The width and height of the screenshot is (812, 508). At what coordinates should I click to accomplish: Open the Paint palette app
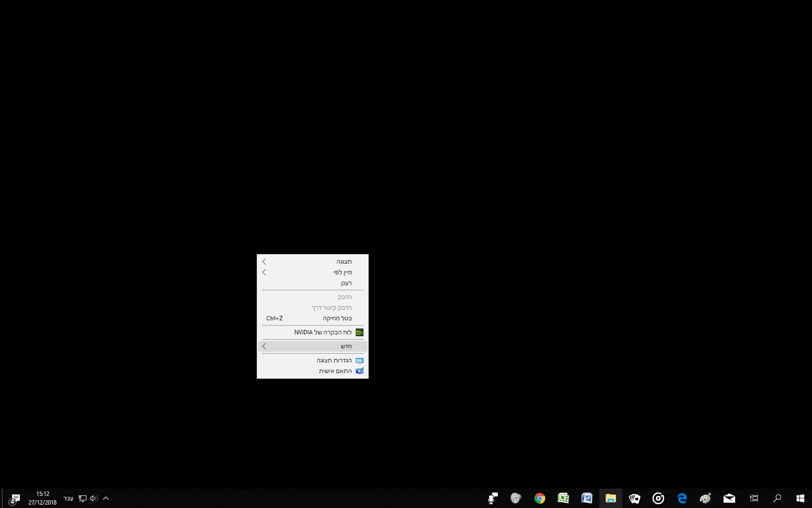pyautogui.click(x=706, y=498)
